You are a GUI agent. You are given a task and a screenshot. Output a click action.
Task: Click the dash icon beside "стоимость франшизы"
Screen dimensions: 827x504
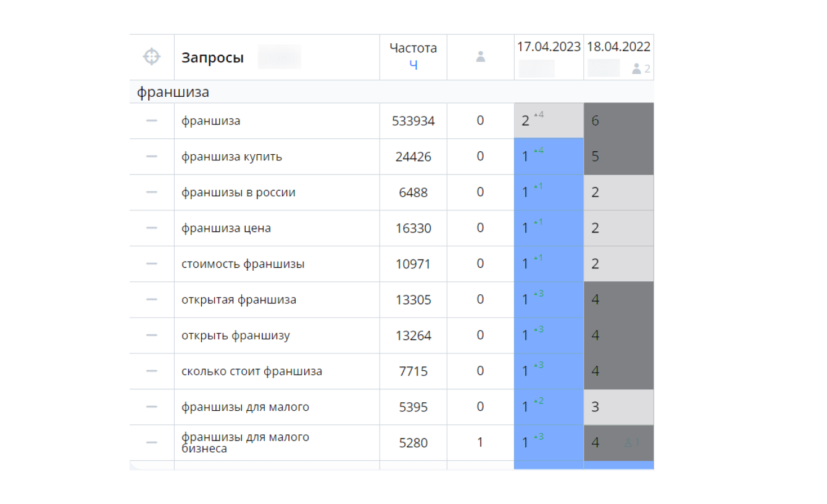click(152, 264)
